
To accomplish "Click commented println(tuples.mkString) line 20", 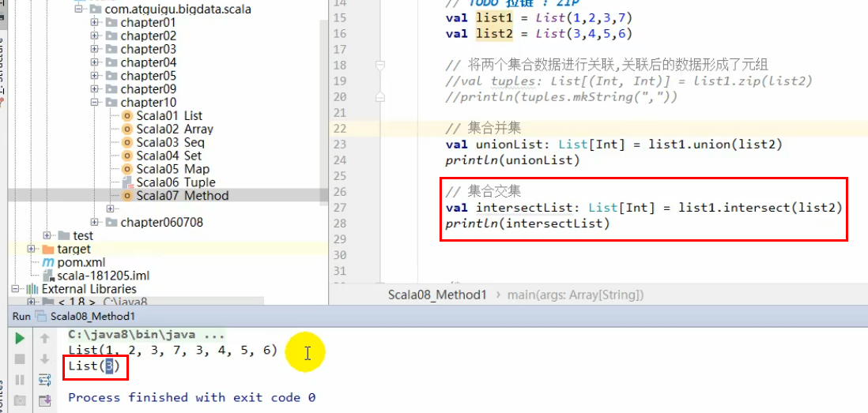I will [x=561, y=97].
